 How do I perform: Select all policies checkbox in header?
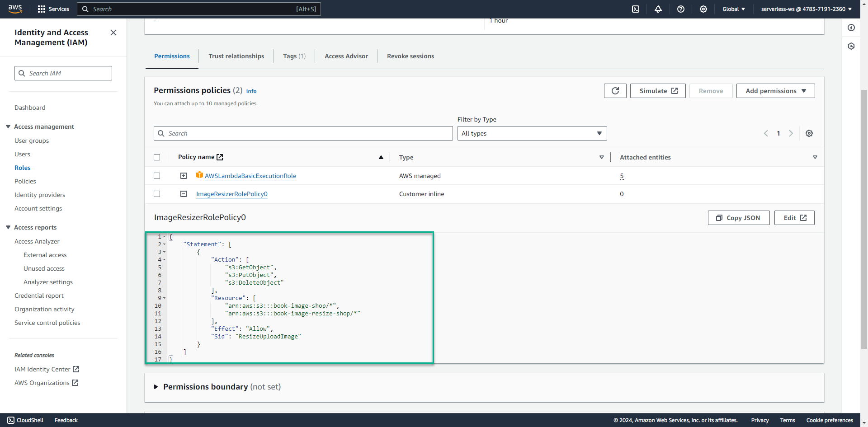(157, 157)
